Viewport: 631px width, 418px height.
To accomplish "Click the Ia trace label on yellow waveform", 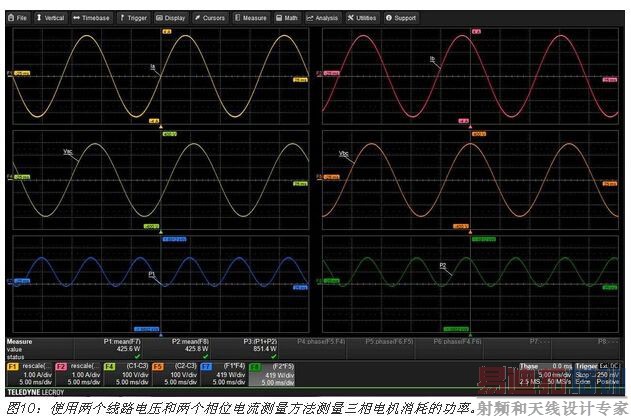I will click(x=153, y=67).
